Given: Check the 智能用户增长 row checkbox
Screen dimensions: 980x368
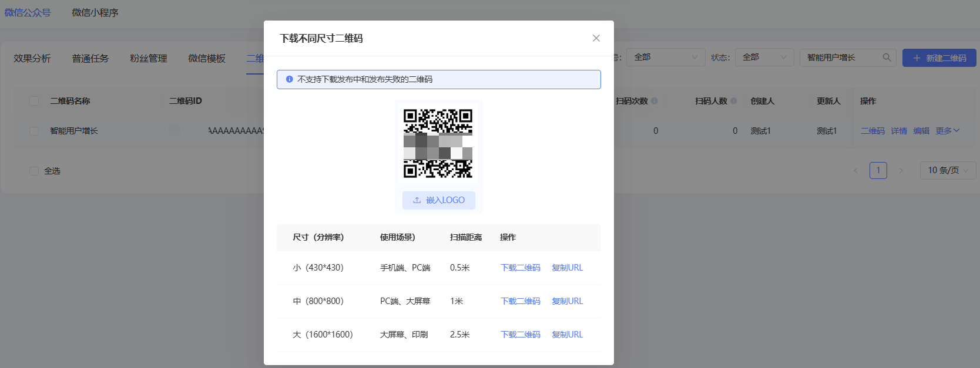Looking at the screenshot, I should [x=34, y=131].
